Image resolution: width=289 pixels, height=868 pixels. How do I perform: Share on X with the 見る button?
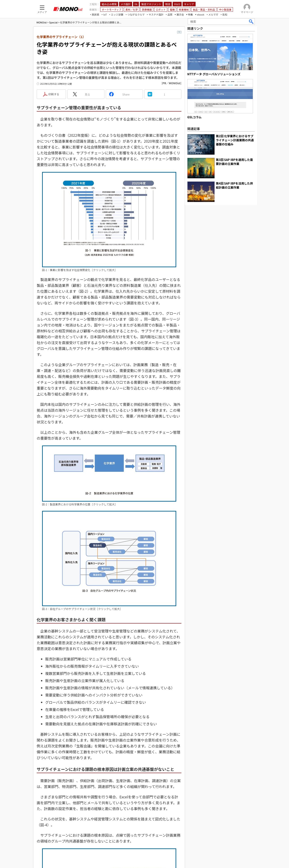tap(86, 94)
